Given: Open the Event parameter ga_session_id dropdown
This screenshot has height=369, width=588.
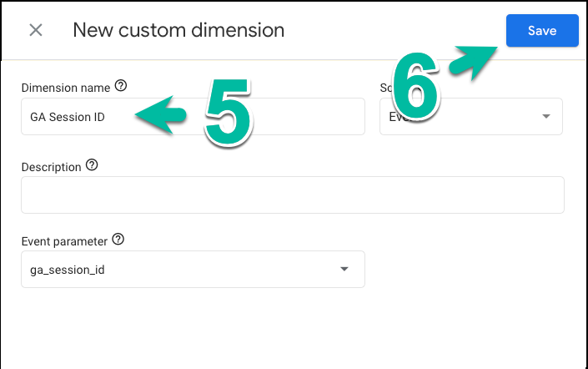Looking at the screenshot, I should pos(193,269).
